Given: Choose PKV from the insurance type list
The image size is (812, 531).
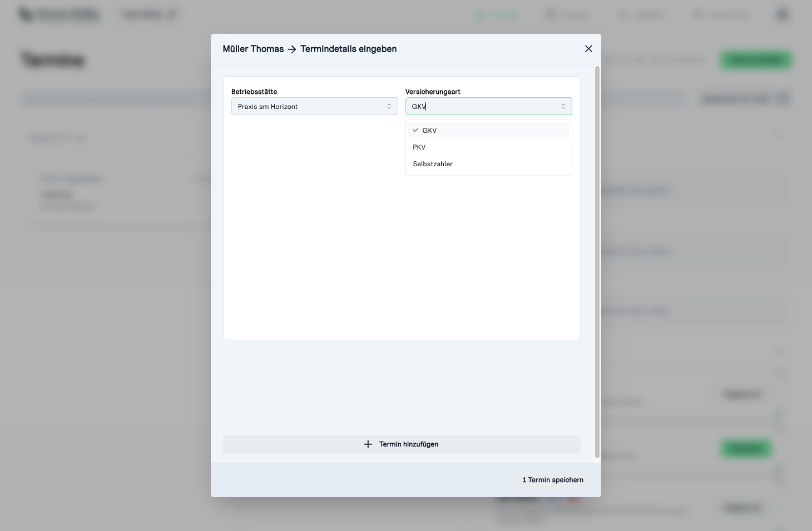Looking at the screenshot, I should (x=488, y=147).
